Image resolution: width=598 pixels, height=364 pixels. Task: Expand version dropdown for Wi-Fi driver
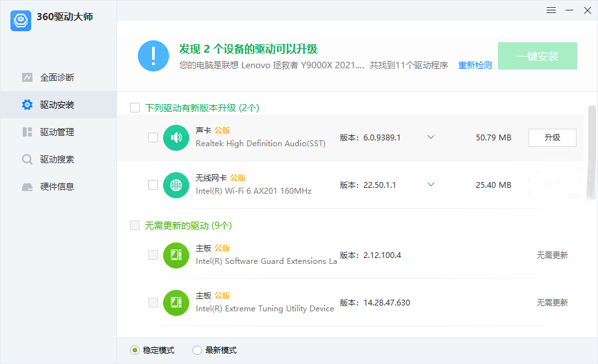click(430, 185)
